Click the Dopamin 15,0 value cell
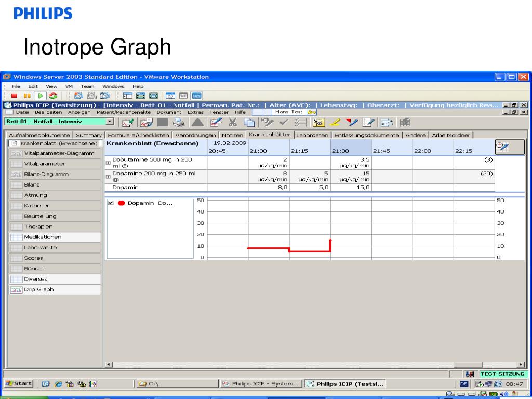 point(351,187)
